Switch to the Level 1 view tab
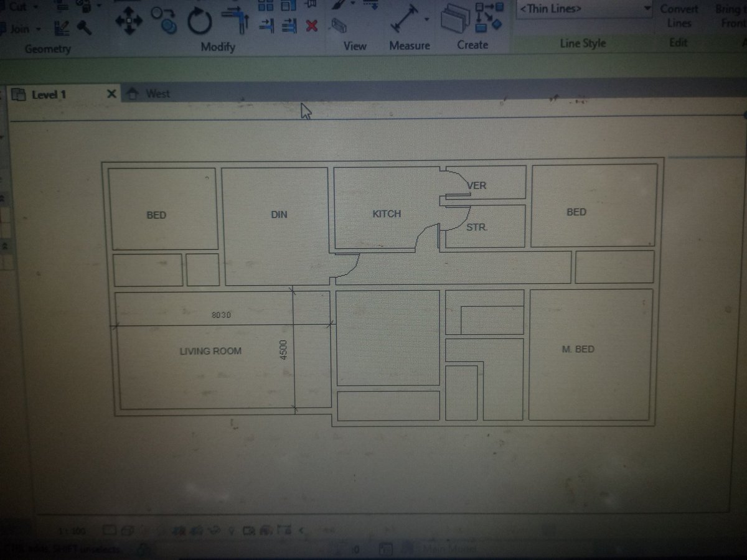 [49, 95]
